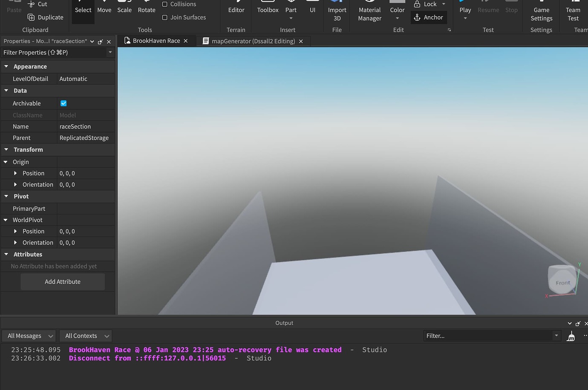Open the All Messages dropdown
The height and width of the screenshot is (390, 588).
click(29, 336)
